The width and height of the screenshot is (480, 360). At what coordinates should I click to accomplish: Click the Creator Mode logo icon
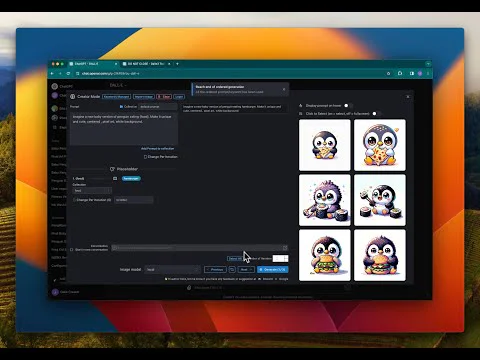72,96
